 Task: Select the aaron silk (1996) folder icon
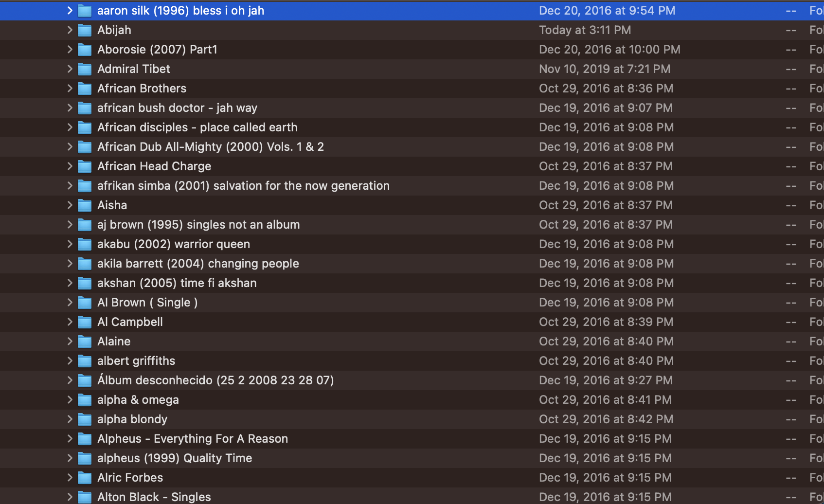(x=85, y=11)
